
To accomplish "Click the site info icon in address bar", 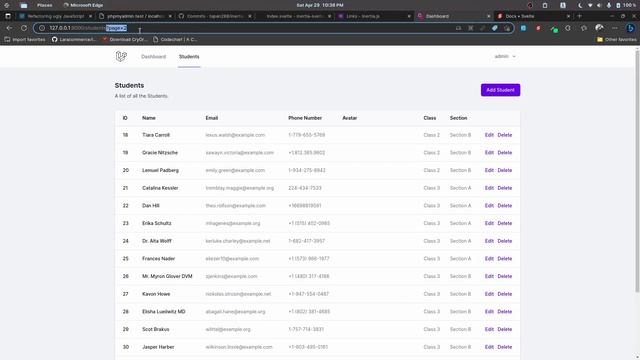I will tap(42, 28).
